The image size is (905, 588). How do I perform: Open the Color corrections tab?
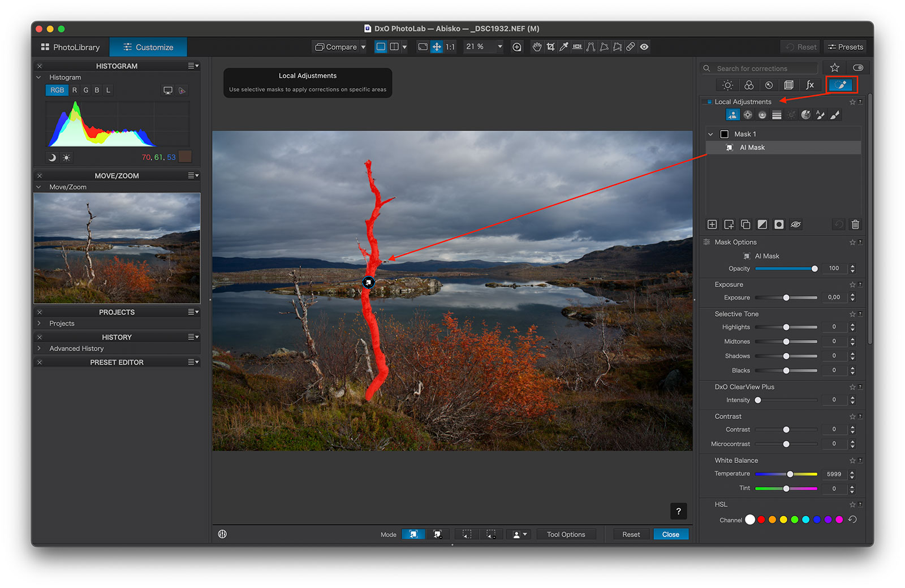coord(748,85)
